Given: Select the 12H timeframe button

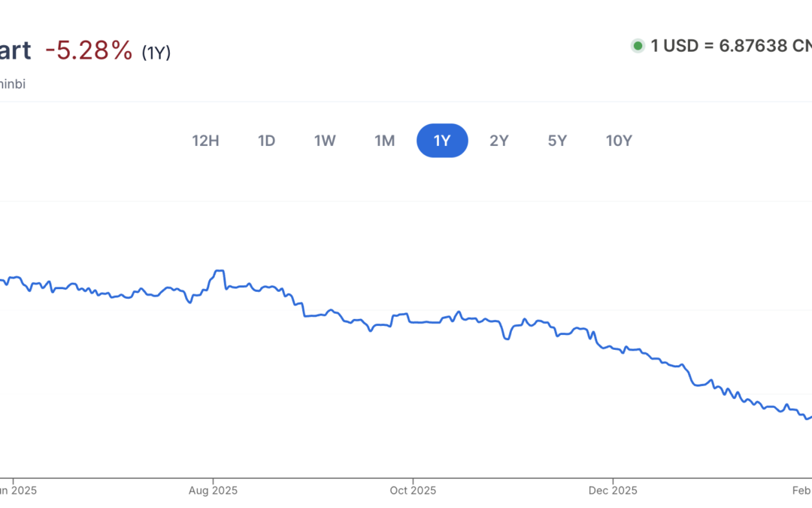Looking at the screenshot, I should click(205, 140).
